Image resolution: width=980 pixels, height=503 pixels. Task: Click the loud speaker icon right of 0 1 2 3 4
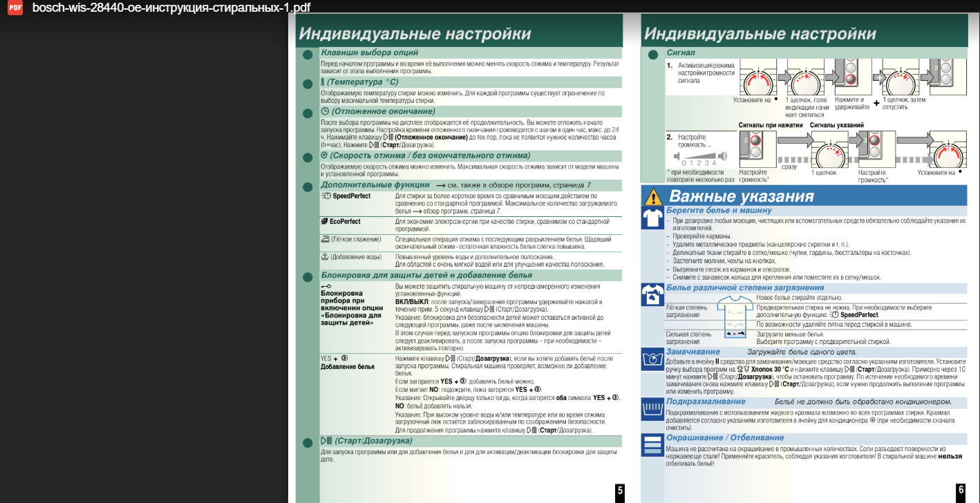724,155
